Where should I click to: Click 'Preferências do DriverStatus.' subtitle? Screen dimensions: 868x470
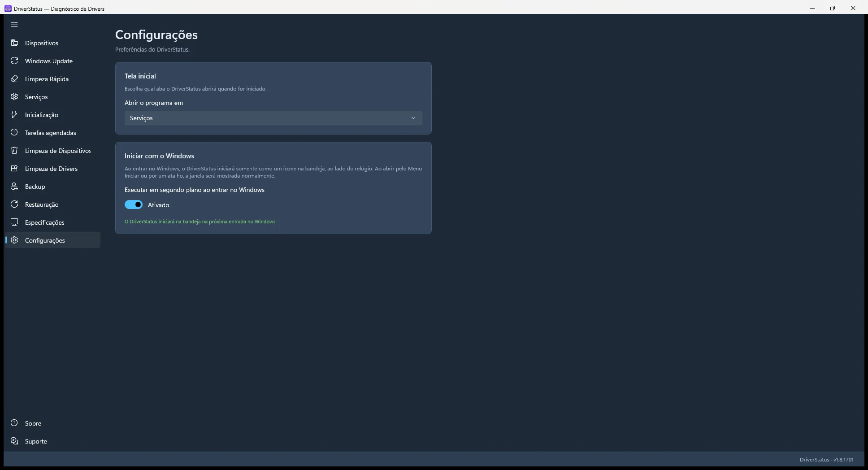pos(152,50)
